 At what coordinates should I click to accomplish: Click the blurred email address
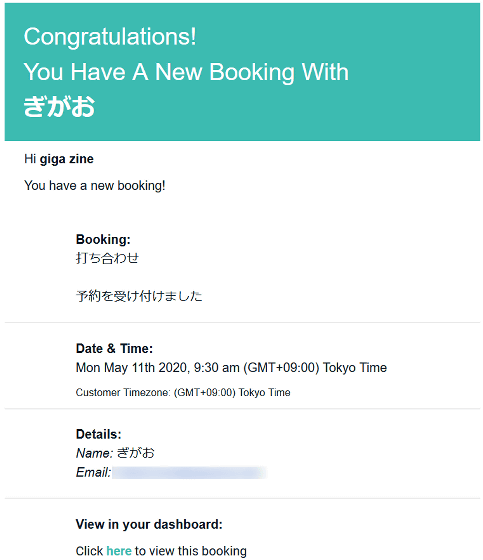189,472
